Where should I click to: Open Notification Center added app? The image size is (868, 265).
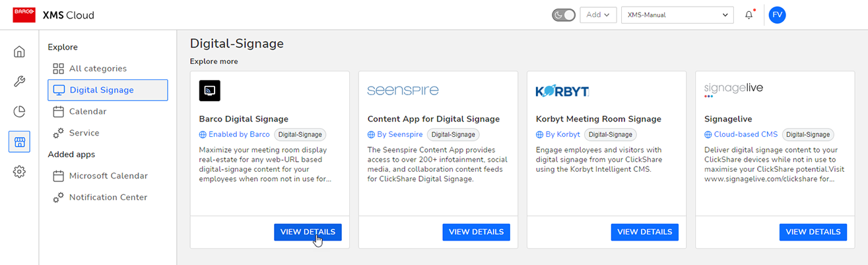(x=108, y=197)
